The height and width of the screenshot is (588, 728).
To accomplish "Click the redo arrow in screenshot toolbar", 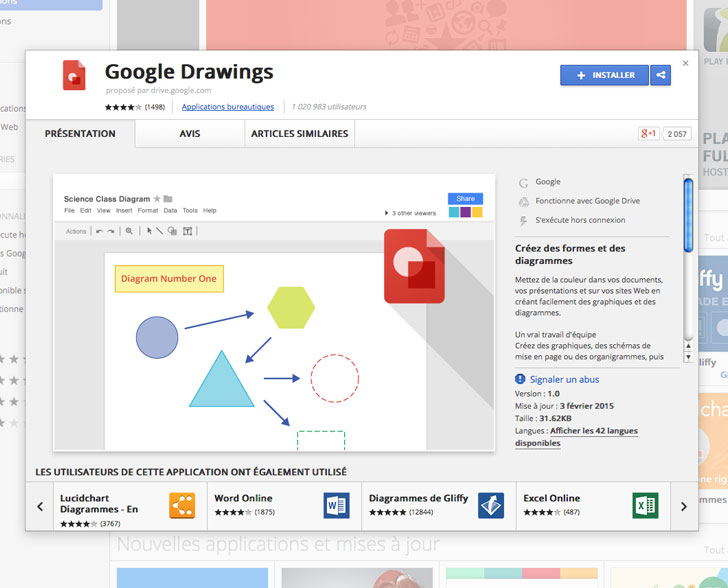I will pos(111,231).
